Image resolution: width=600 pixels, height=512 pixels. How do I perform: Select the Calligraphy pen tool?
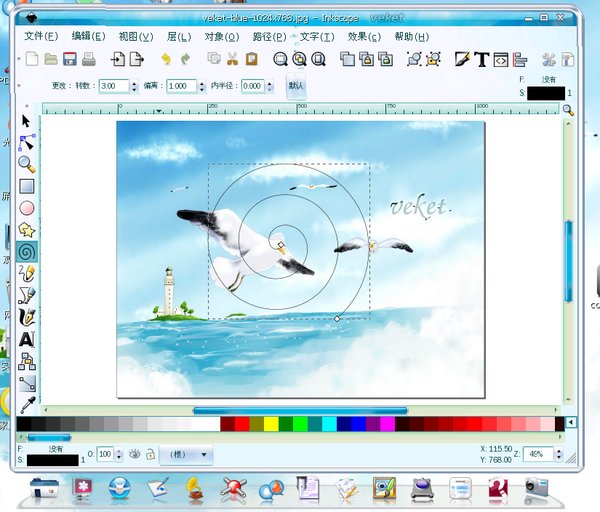(27, 317)
